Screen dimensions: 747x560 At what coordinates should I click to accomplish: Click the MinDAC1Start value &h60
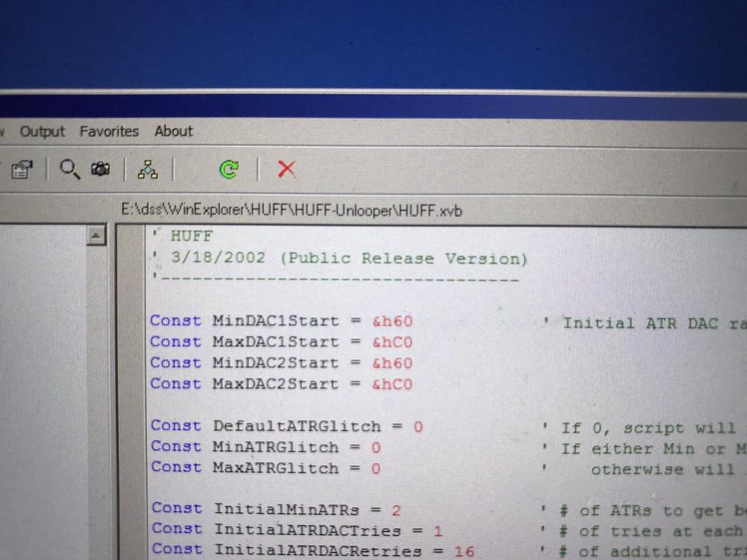(391, 321)
